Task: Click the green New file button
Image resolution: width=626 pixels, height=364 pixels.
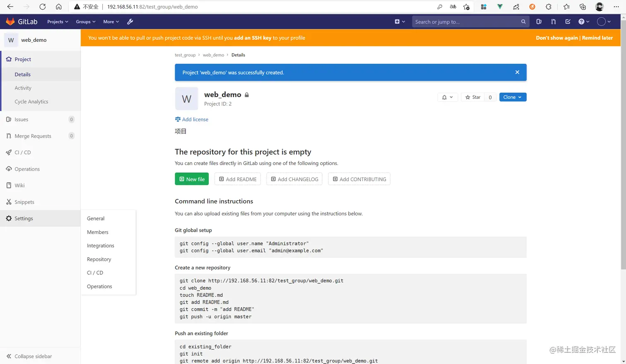Action: [192, 179]
